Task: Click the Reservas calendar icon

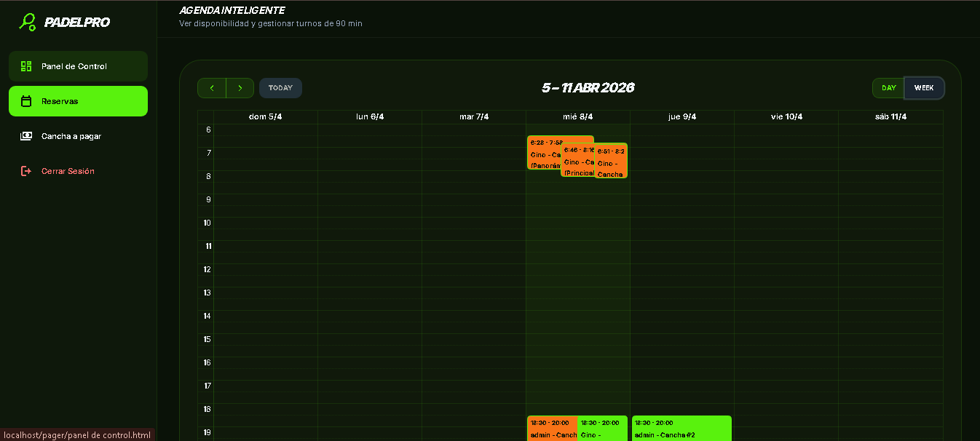Action: [26, 101]
